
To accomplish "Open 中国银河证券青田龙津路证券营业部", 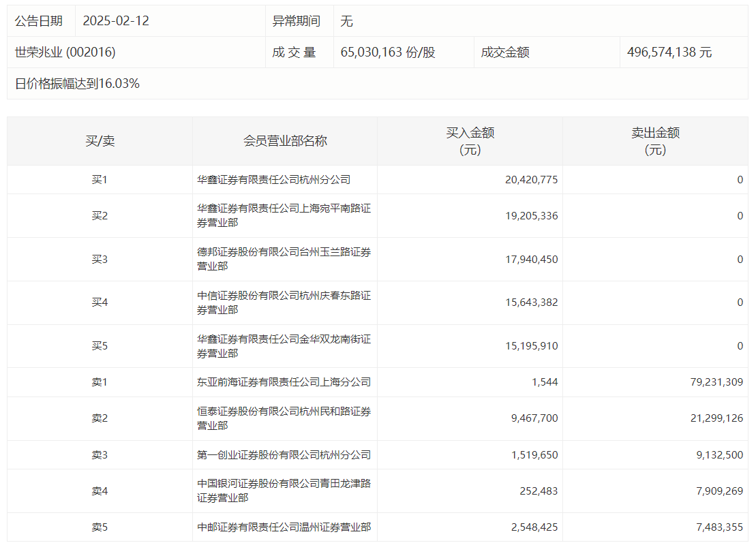I will click(x=284, y=491).
